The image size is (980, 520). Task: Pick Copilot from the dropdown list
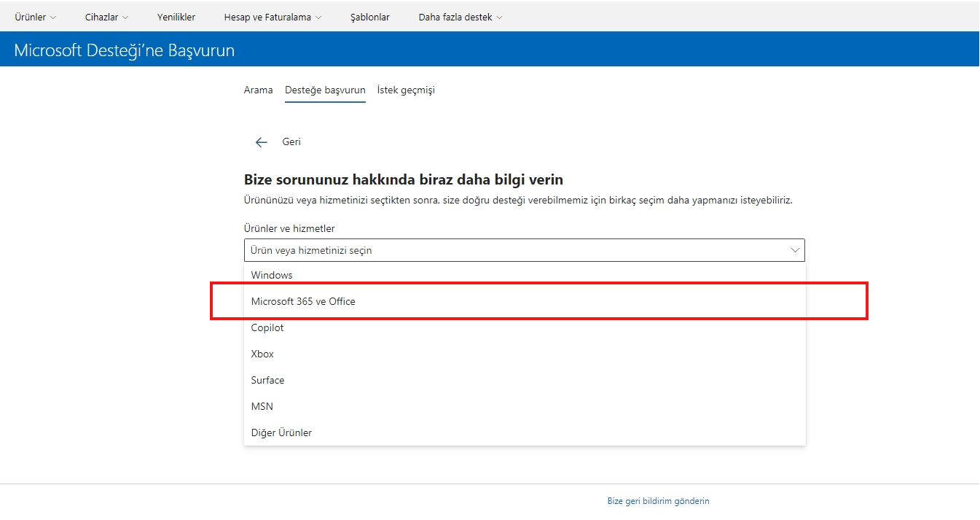[x=525, y=327]
